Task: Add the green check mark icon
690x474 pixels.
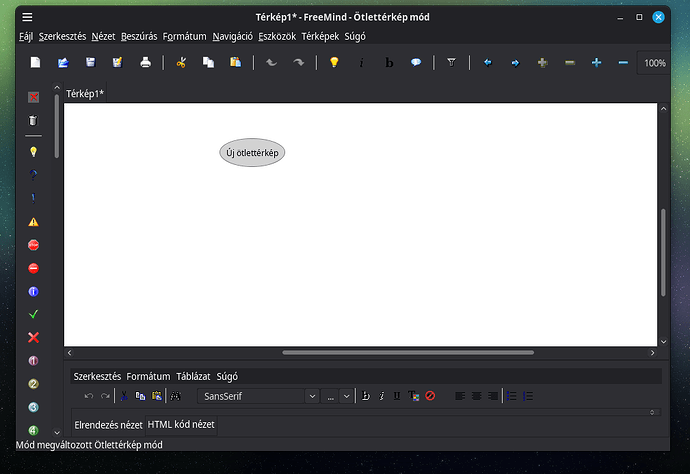Action: pyautogui.click(x=33, y=314)
